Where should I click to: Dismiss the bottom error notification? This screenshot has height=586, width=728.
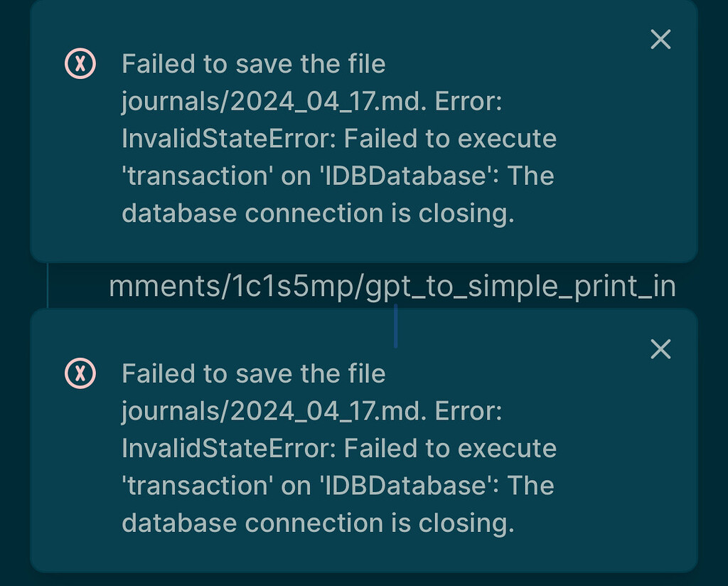pyautogui.click(x=660, y=349)
